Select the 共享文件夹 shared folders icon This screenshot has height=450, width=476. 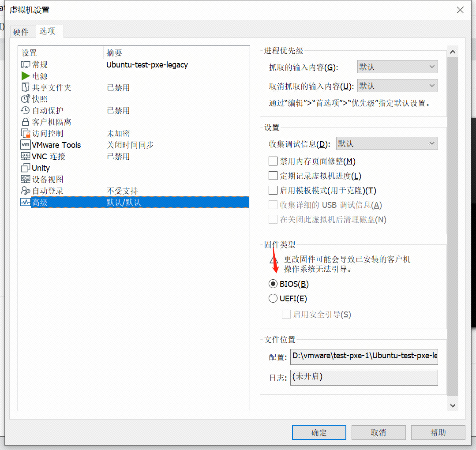(x=26, y=87)
